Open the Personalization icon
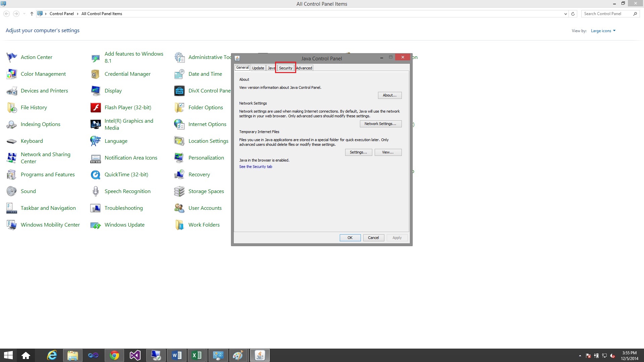644x362 pixels. [x=179, y=158]
